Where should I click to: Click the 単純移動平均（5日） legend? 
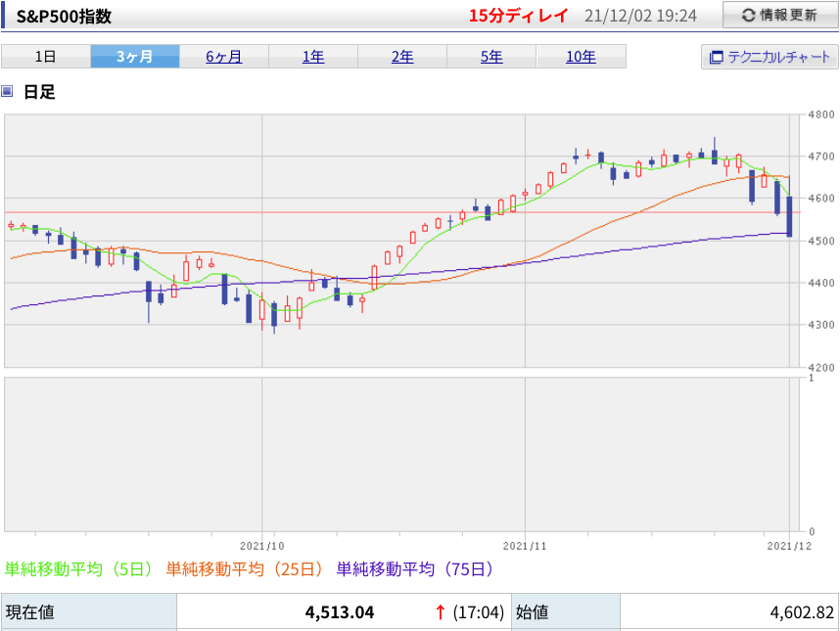[x=78, y=568]
